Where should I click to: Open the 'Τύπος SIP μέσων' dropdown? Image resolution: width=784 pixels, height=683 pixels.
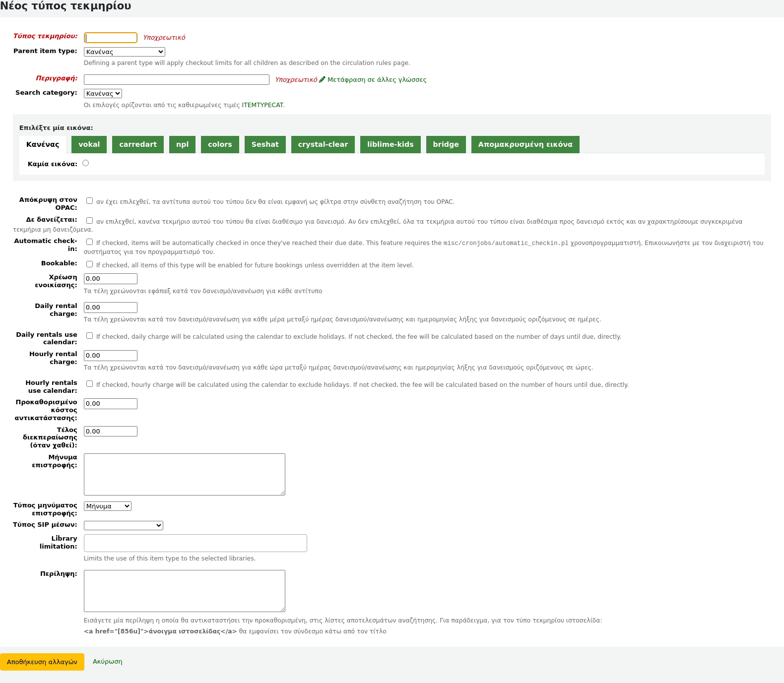[x=123, y=525]
